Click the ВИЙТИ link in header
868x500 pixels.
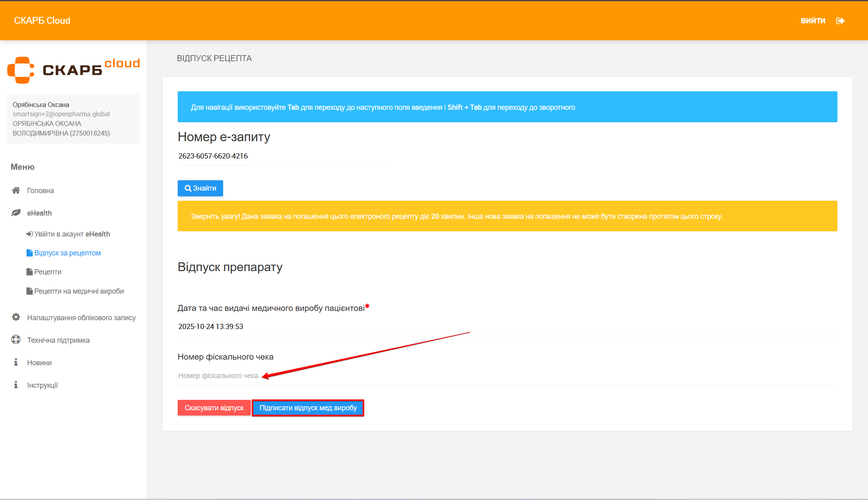click(x=813, y=21)
